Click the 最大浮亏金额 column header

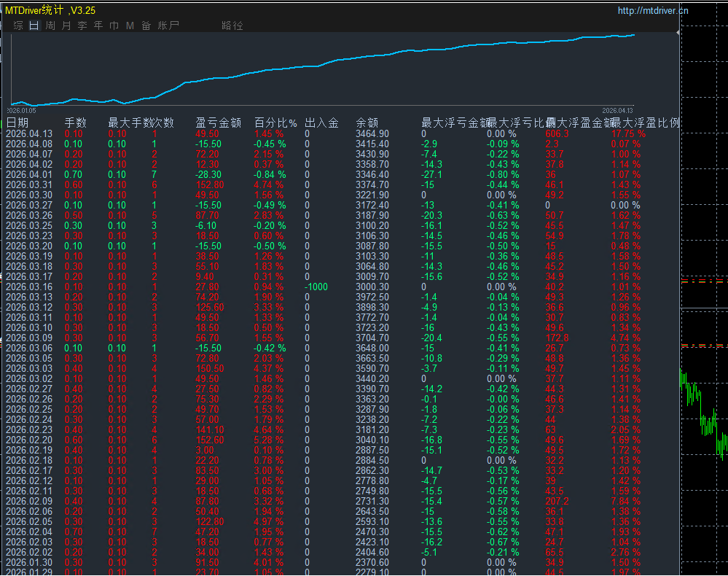coord(455,122)
